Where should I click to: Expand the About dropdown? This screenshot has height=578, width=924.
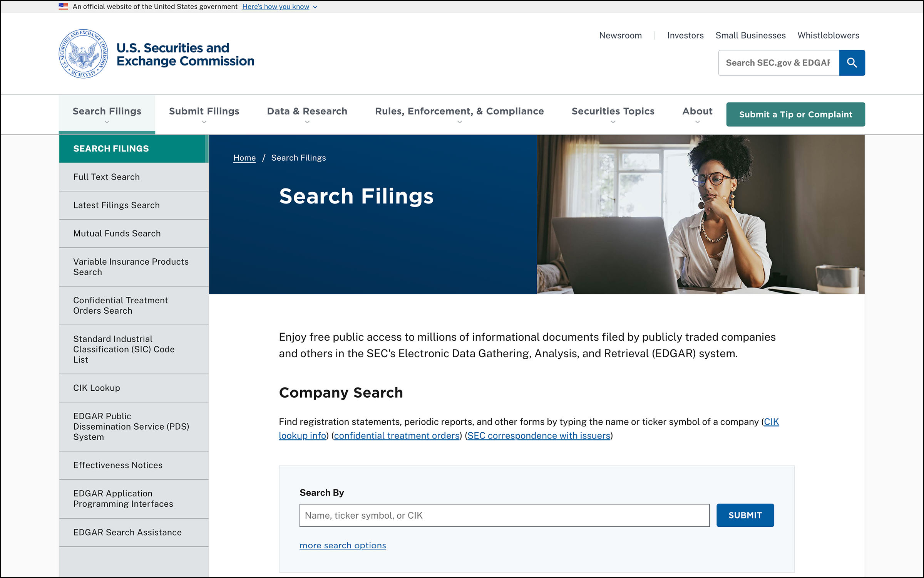coord(697,111)
